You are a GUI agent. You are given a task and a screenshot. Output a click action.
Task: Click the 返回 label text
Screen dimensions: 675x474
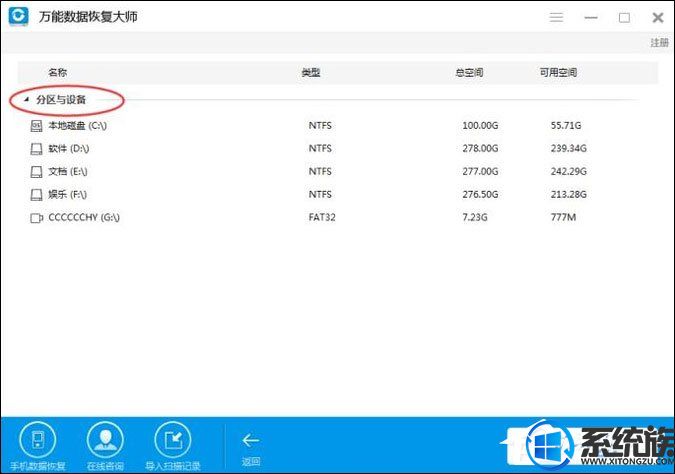coord(251,462)
